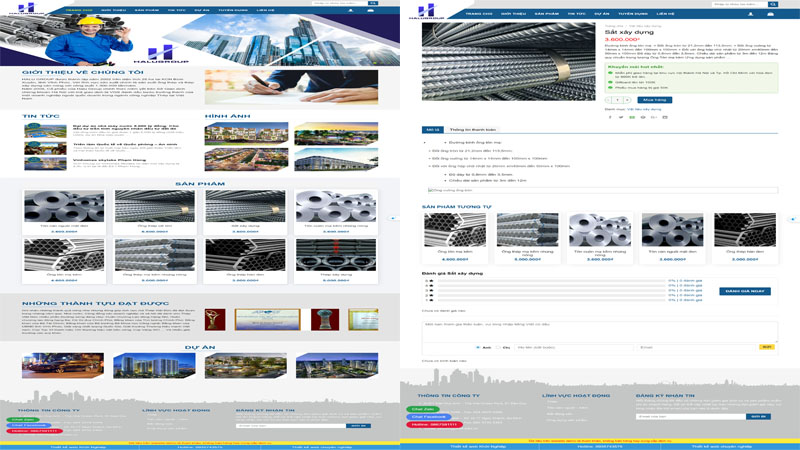
Task: Click the search button on the homepage header
Action: (x=373, y=3)
